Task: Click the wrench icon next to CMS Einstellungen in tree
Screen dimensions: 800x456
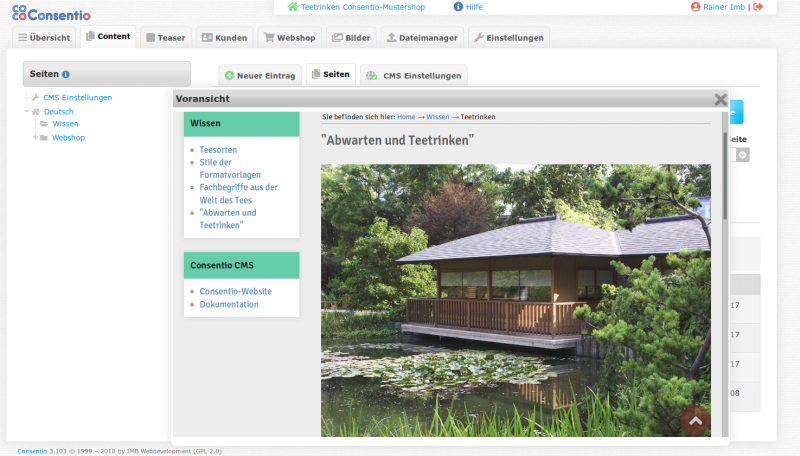Action: click(35, 98)
